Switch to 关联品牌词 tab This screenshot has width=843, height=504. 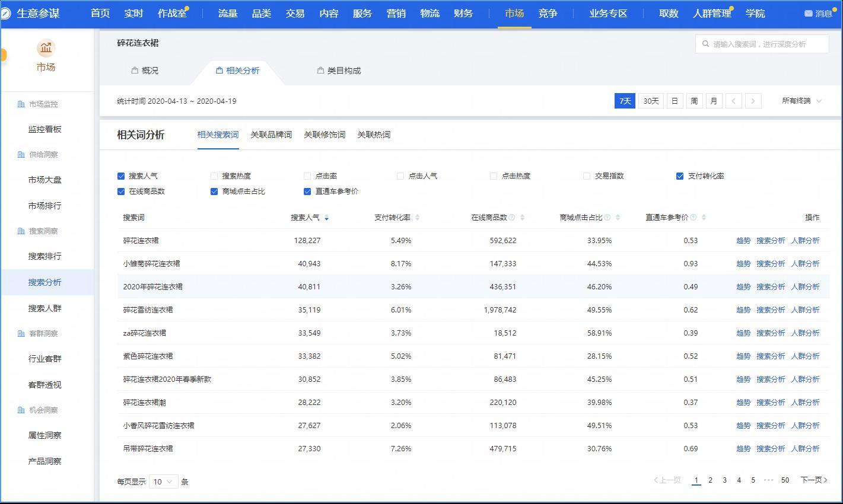271,135
